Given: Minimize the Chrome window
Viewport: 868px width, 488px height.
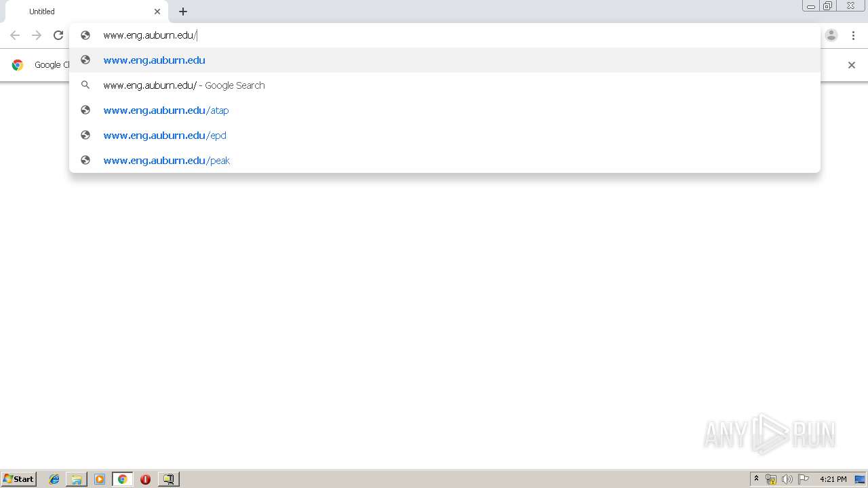Looking at the screenshot, I should tap(811, 6).
